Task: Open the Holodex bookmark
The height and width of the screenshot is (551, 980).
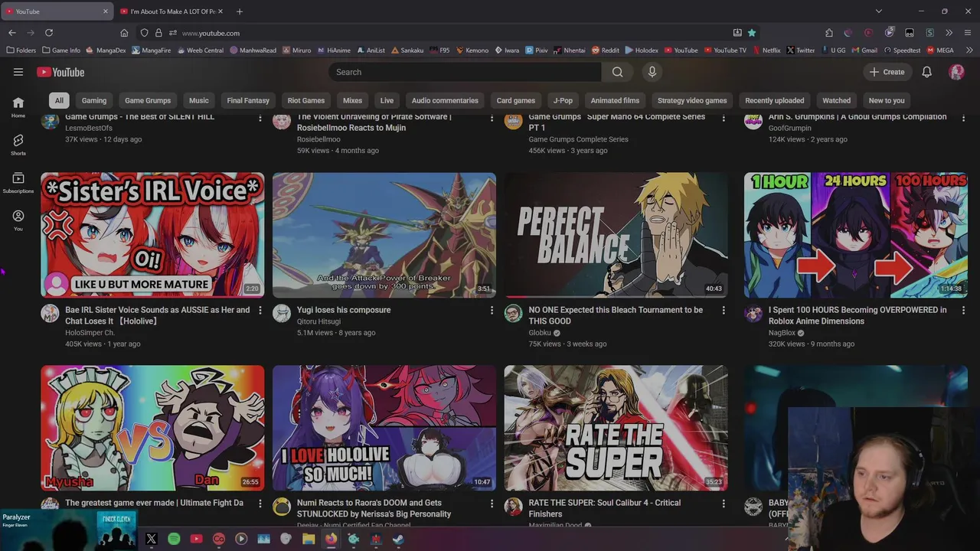Action: [x=642, y=51]
